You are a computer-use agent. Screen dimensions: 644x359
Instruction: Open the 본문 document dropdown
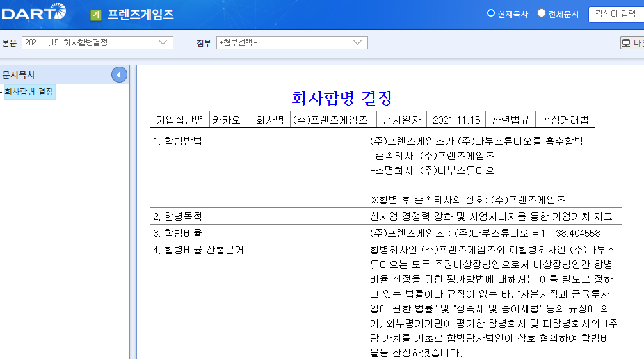click(97, 43)
